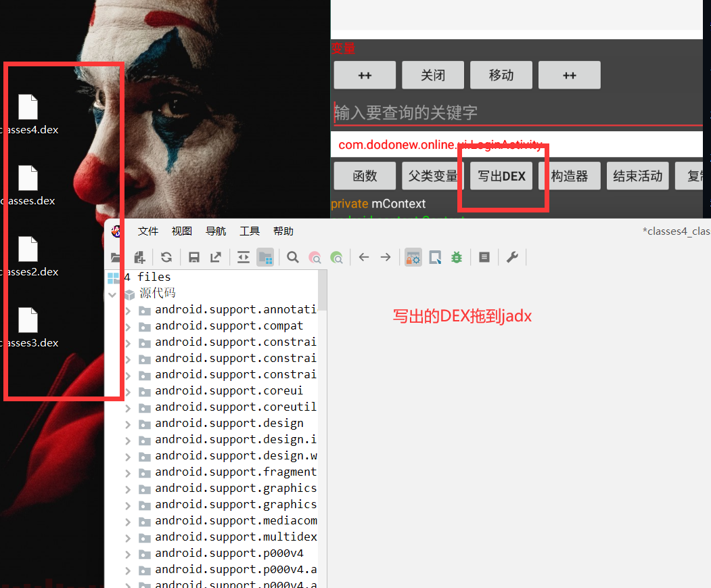Expand android.support.mediacom package
Image resolution: width=711 pixels, height=588 pixels.
coord(128,522)
